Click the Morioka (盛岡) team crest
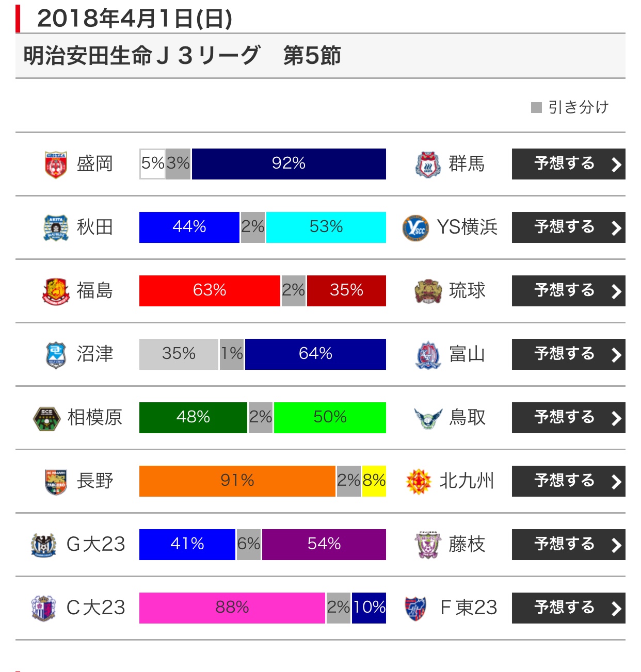641x672 pixels. [x=56, y=165]
